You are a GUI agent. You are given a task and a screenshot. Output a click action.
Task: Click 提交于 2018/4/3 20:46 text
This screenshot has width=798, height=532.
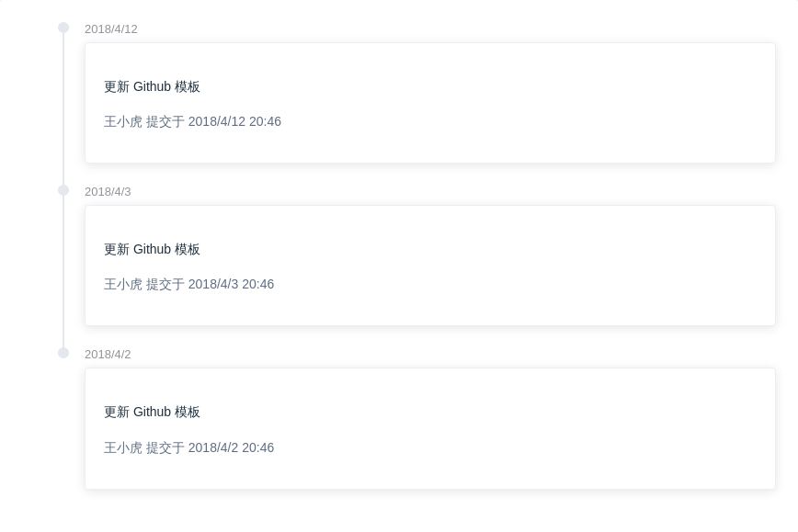[x=211, y=284]
